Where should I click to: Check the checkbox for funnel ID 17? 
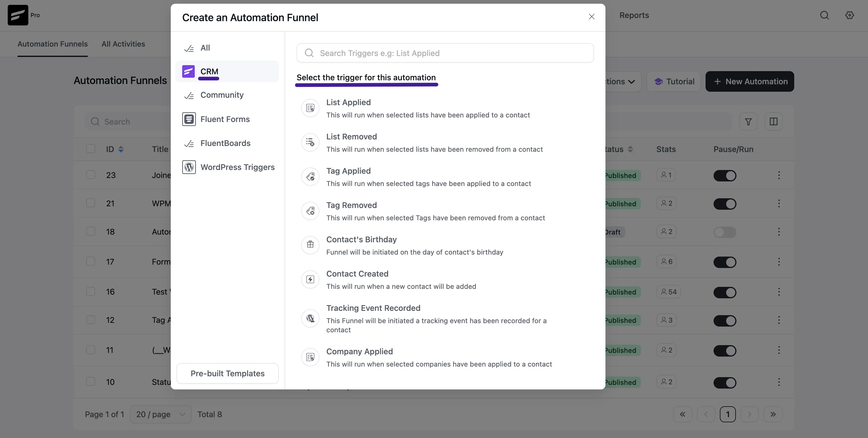tap(91, 261)
